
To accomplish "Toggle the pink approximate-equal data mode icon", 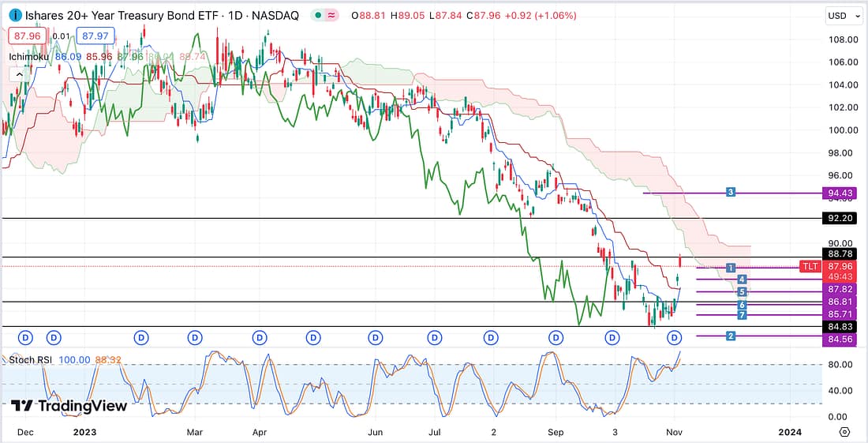I will 332,16.
